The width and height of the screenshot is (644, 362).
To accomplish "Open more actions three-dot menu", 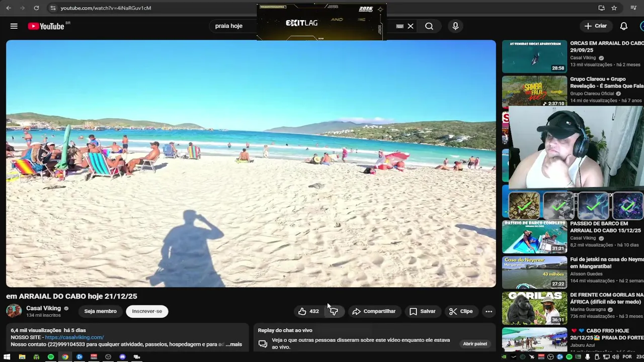I will pos(489,312).
